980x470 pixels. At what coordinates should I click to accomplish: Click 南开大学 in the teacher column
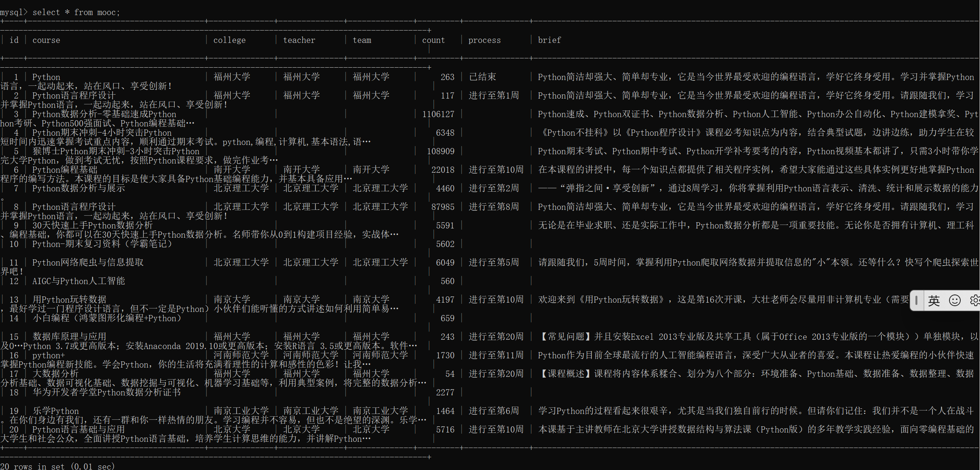click(301, 170)
